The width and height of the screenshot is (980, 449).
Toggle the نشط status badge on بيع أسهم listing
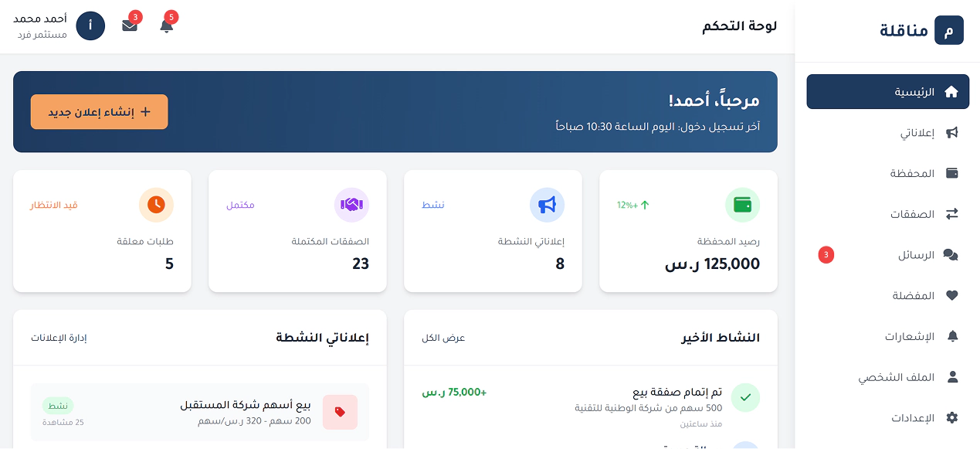pos(59,405)
